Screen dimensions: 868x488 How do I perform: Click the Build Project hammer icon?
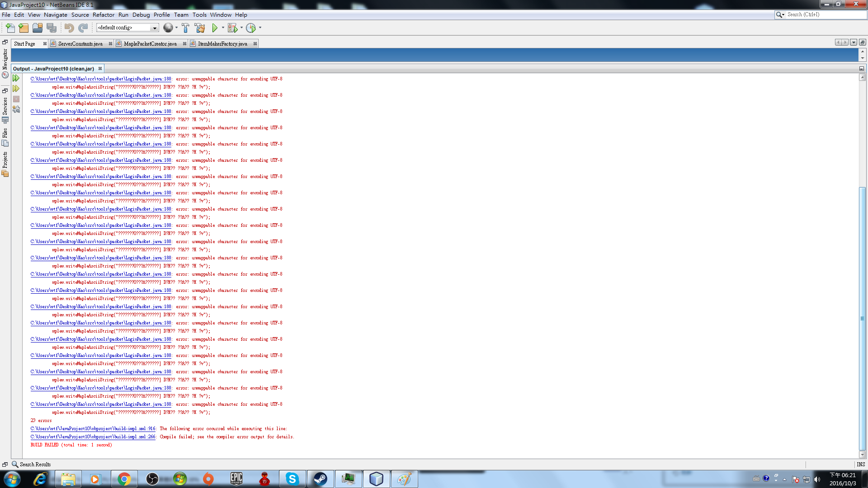(x=185, y=28)
